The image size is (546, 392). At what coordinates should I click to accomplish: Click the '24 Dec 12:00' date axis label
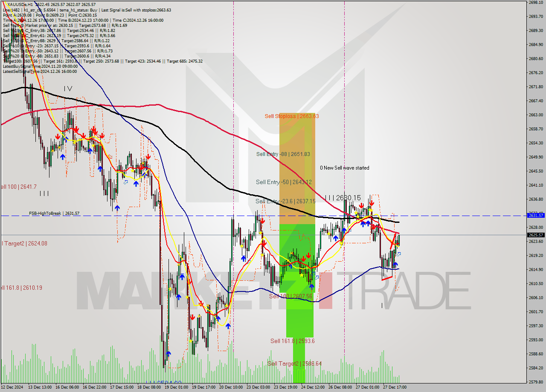coord(313,387)
